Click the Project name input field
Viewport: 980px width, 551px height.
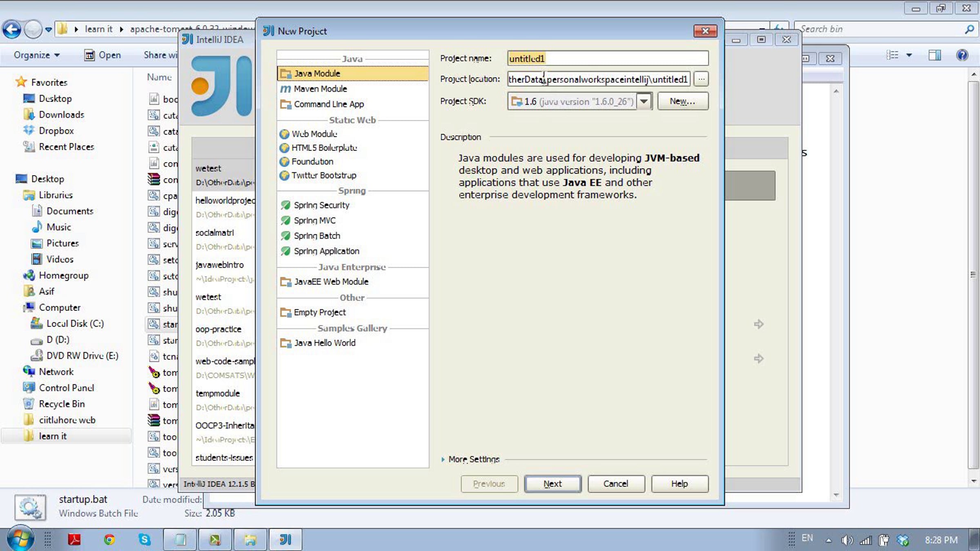coord(608,58)
